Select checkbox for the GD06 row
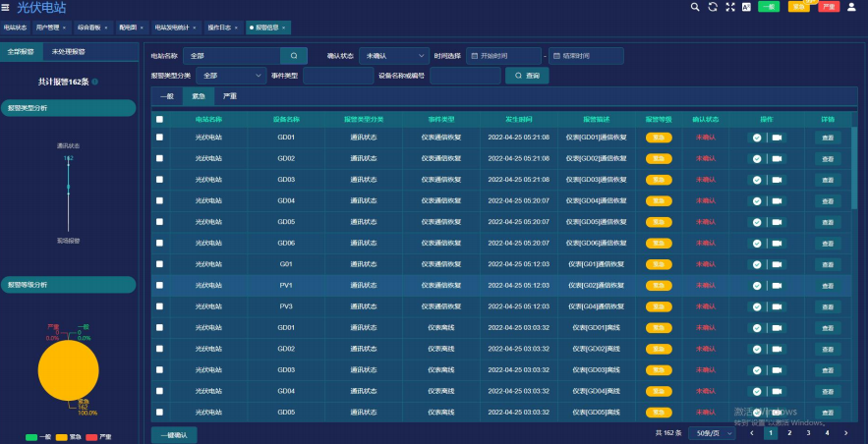868x444 pixels. click(159, 243)
